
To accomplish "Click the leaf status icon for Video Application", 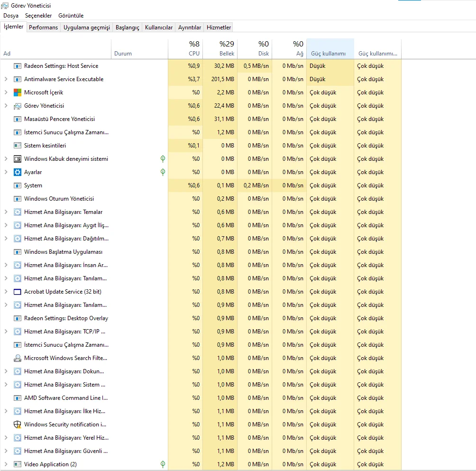I will [163, 464].
